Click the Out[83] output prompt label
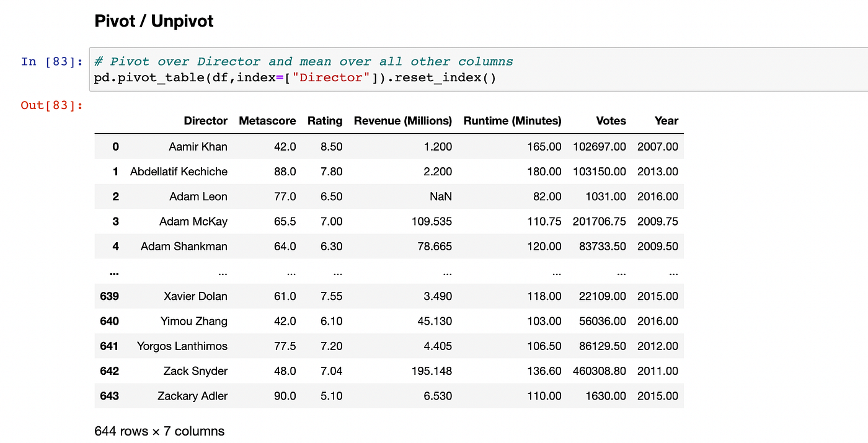This screenshot has height=443, width=868. (51, 105)
